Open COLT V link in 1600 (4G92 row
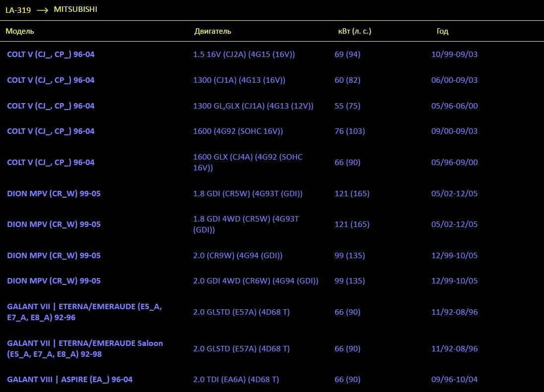 click(x=51, y=131)
